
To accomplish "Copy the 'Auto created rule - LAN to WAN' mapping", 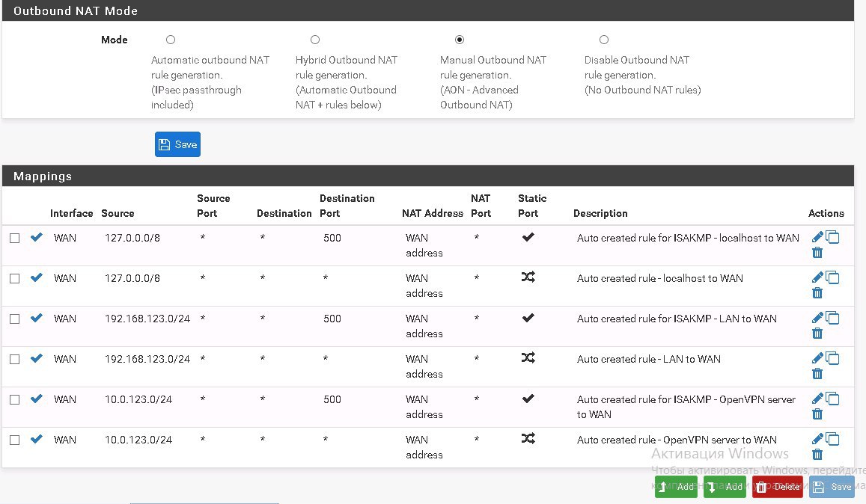I will coord(833,358).
